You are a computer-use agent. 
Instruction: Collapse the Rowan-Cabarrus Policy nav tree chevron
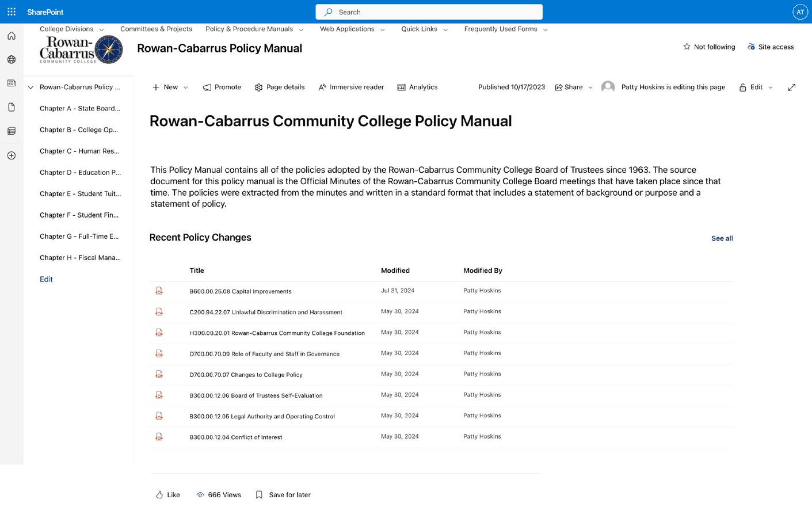31,87
